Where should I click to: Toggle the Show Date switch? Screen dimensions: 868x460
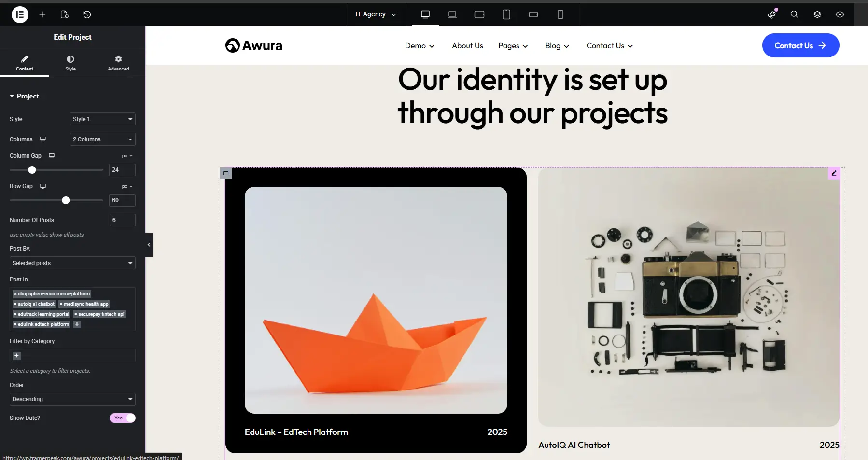coord(123,418)
